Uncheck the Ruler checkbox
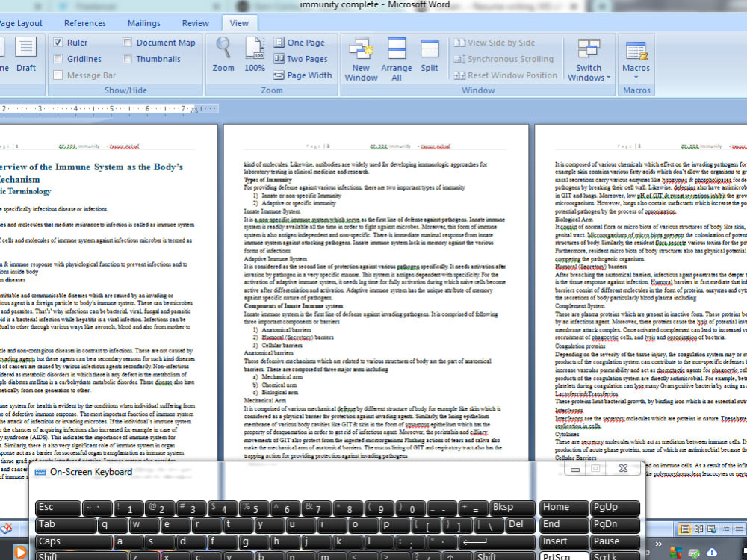This screenshot has height=560, width=747. pyautogui.click(x=58, y=43)
